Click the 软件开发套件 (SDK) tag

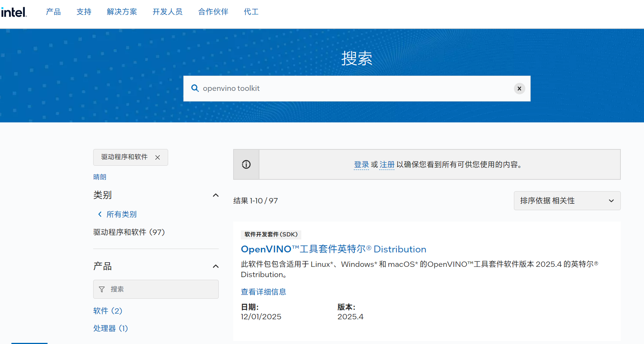pyautogui.click(x=271, y=235)
